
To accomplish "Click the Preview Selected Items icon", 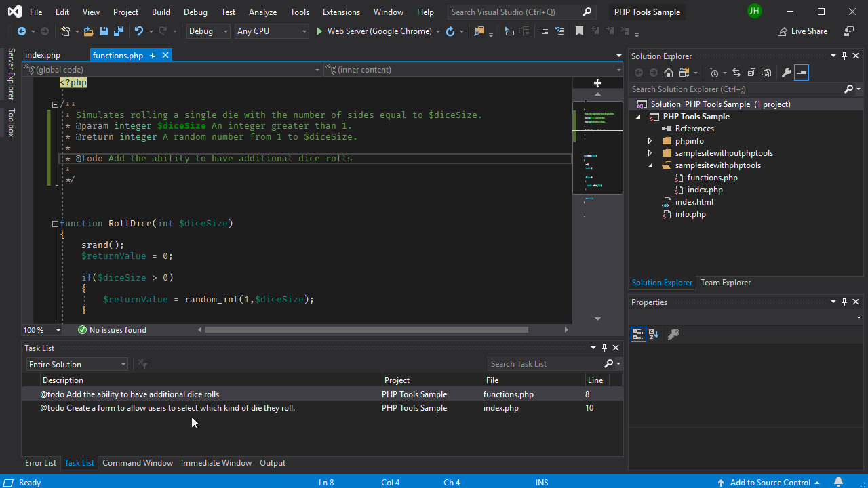I will (x=802, y=73).
